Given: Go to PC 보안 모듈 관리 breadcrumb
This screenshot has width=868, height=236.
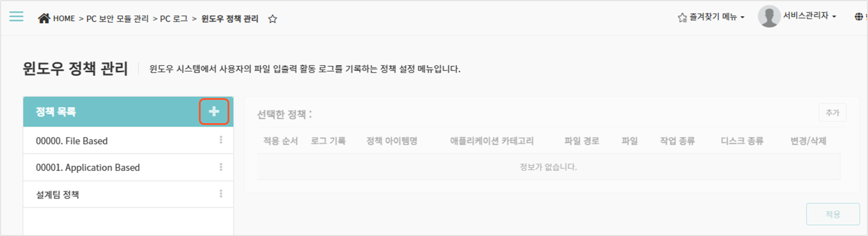Looking at the screenshot, I should 117,19.
